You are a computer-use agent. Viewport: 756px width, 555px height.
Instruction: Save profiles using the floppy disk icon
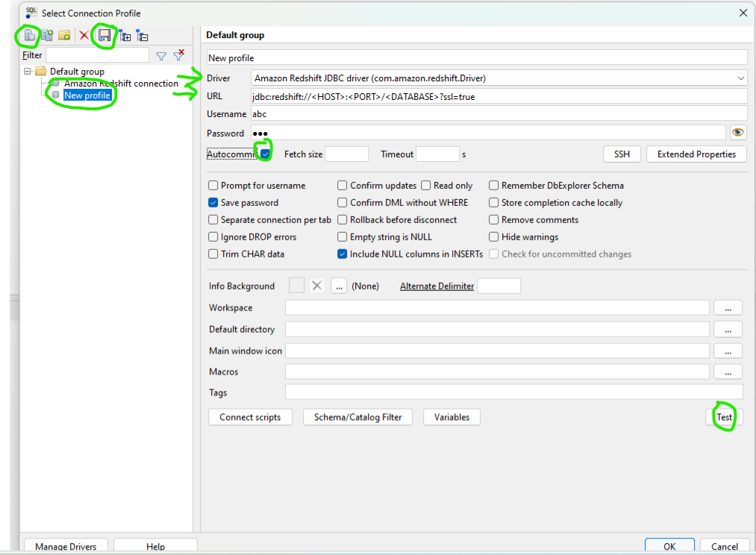click(105, 35)
